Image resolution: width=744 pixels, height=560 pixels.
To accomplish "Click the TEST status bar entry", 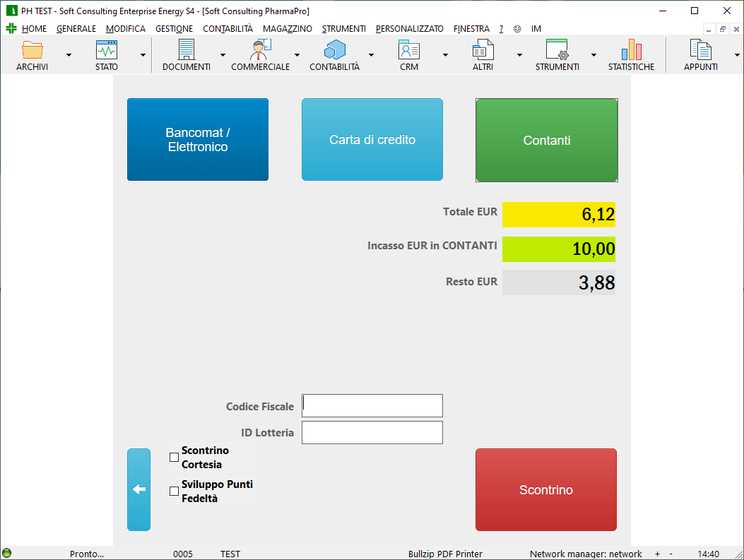I will [x=230, y=554].
